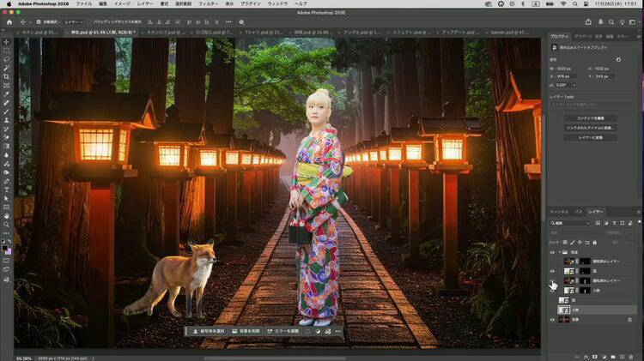The height and width of the screenshot is (361, 644).
Task: Click the background color swatch
Action: (9, 251)
